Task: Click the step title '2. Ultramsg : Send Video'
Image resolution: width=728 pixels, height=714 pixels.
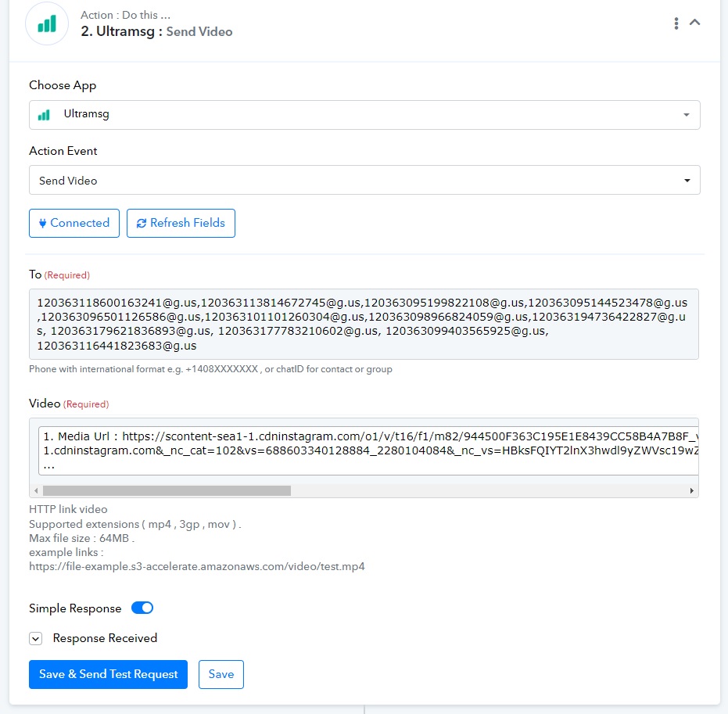Action: (156, 31)
